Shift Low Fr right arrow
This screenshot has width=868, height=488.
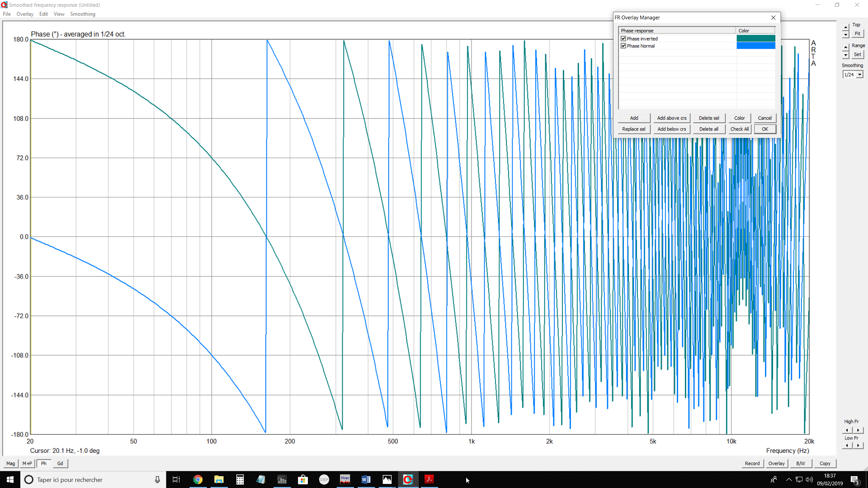pyautogui.click(x=858, y=446)
